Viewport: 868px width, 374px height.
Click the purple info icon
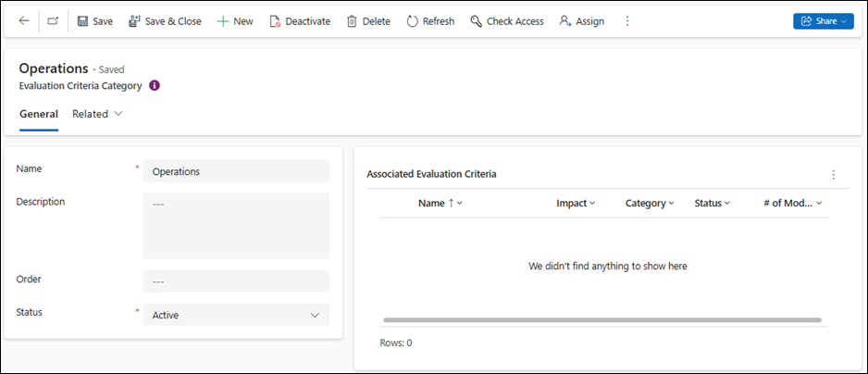(x=155, y=85)
